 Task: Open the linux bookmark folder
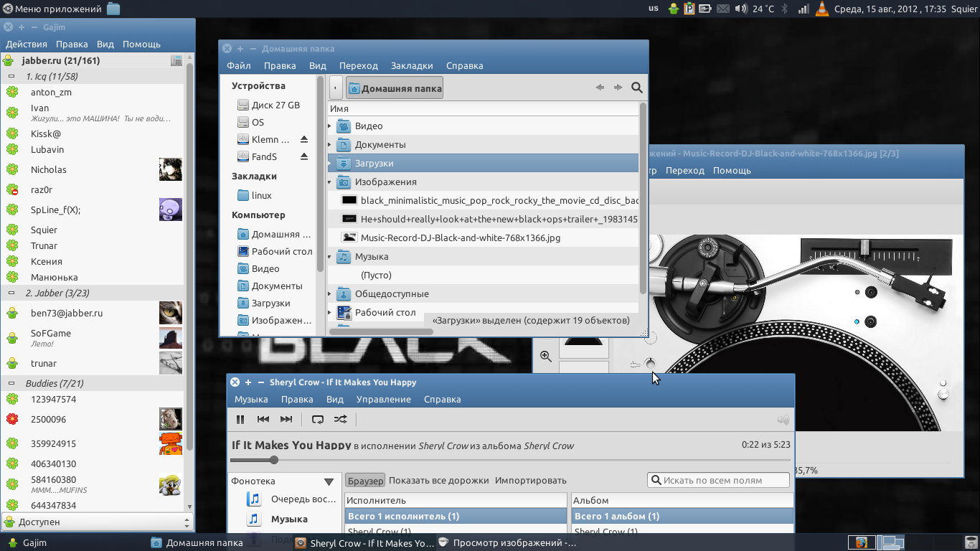(254, 196)
